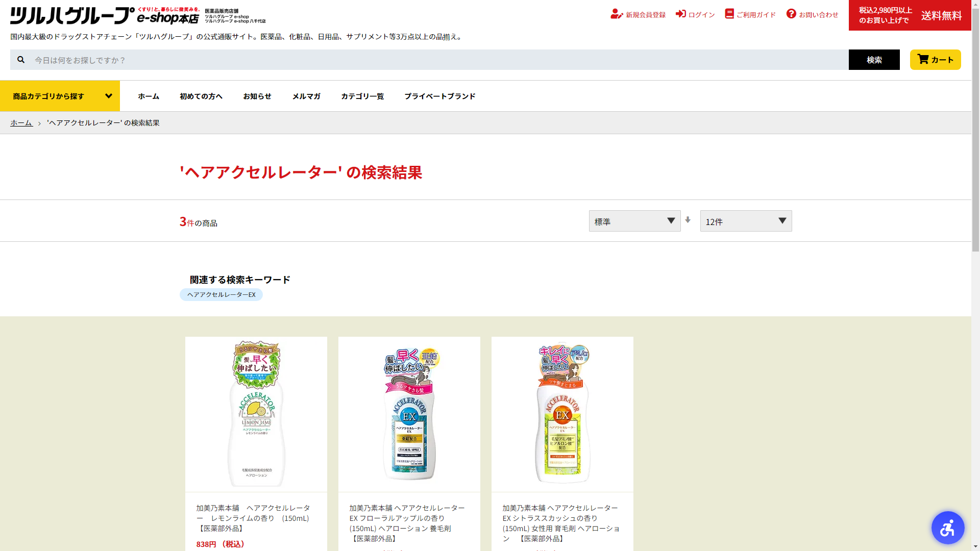This screenshot has height=551, width=980.
Task: Expand the 商品カテゴリから探す category dropdown
Action: point(60,96)
